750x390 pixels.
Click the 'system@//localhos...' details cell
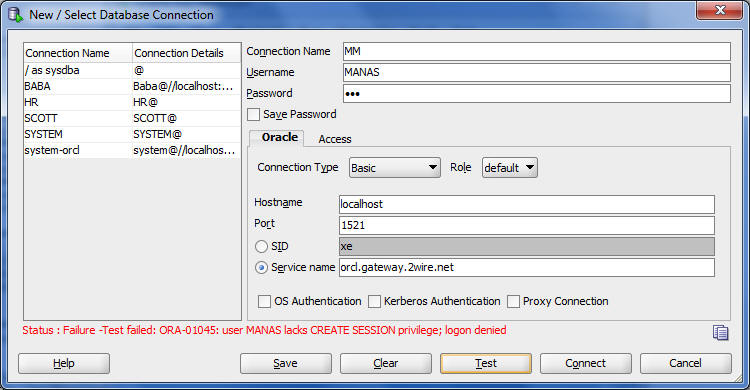pyautogui.click(x=187, y=150)
